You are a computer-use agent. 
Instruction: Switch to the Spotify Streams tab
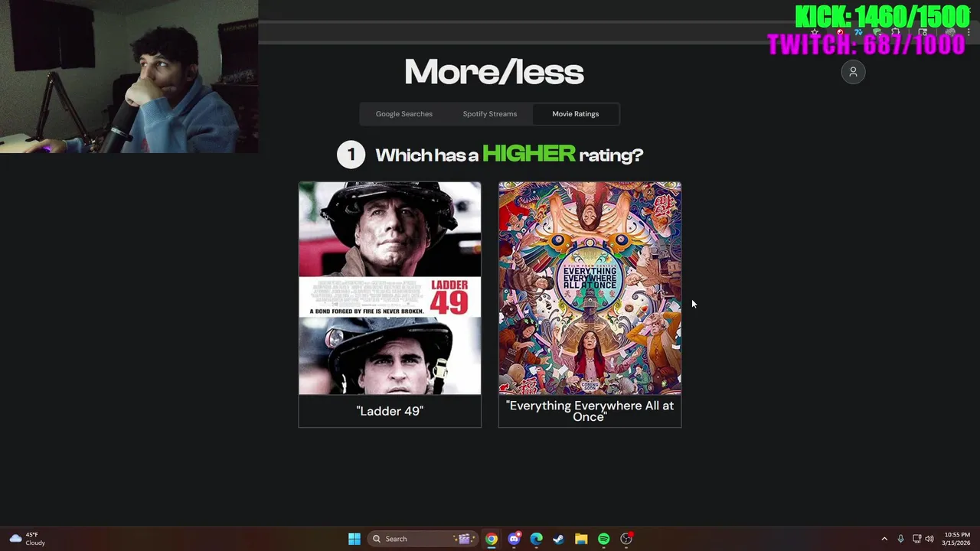(490, 114)
